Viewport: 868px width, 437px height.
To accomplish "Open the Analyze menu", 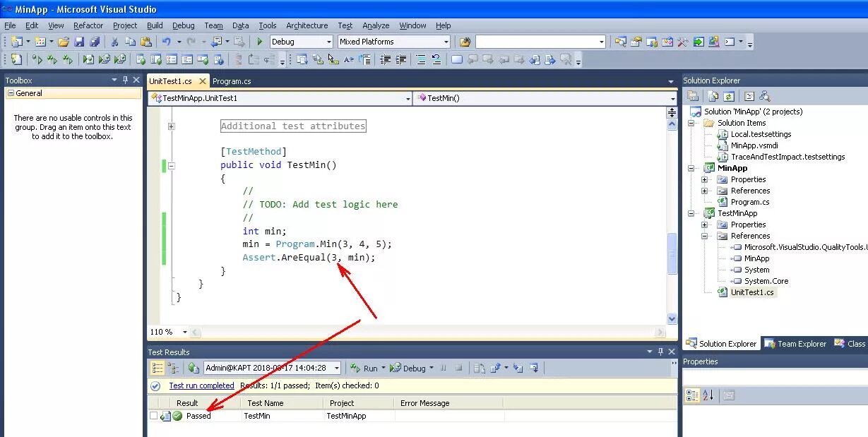I will [376, 25].
